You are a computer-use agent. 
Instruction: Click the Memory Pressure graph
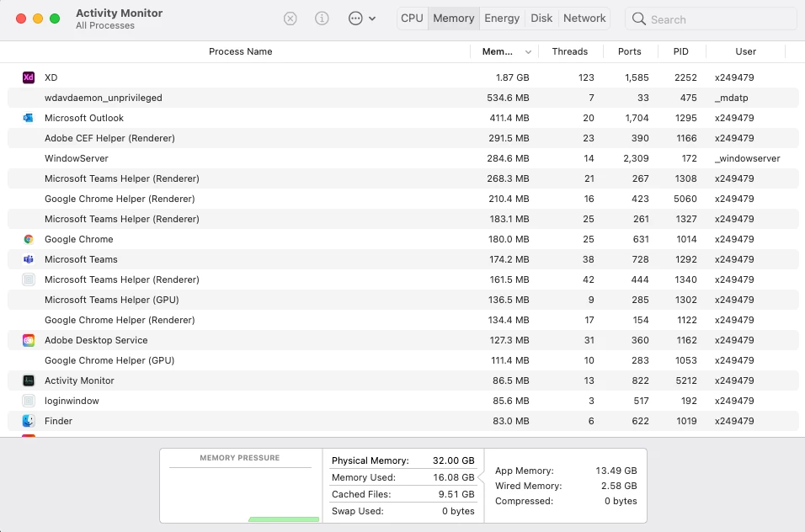240,495
